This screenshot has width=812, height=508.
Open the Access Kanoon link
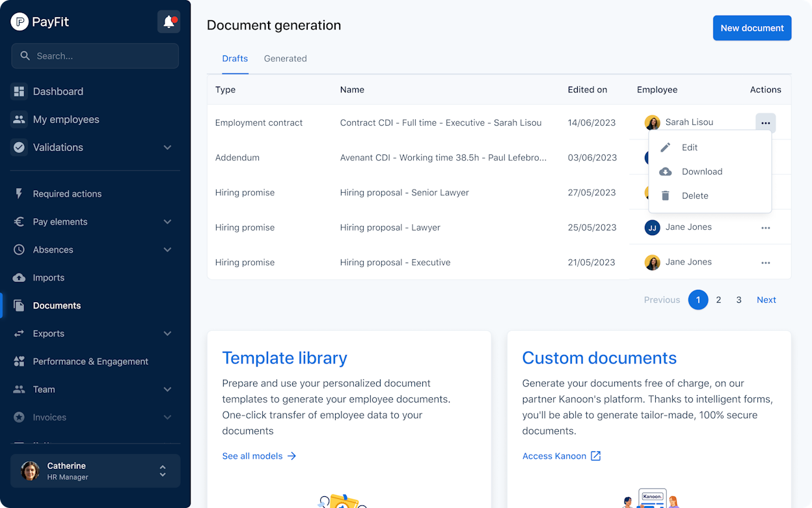562,456
